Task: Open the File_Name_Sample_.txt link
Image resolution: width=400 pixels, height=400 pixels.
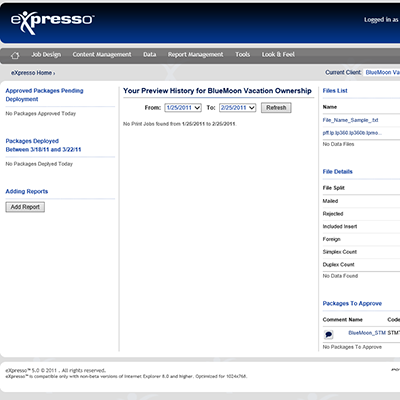Action: tap(350, 120)
